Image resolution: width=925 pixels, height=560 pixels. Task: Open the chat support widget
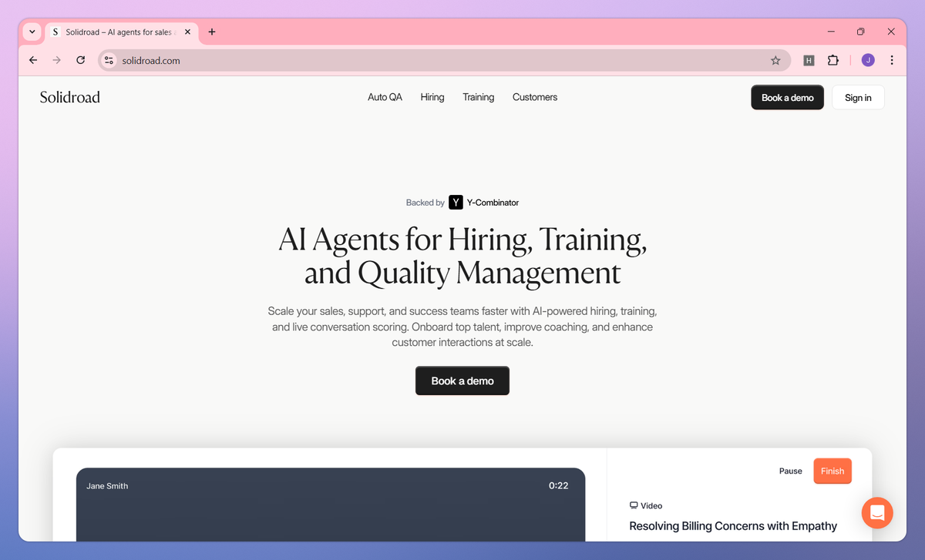point(877,512)
